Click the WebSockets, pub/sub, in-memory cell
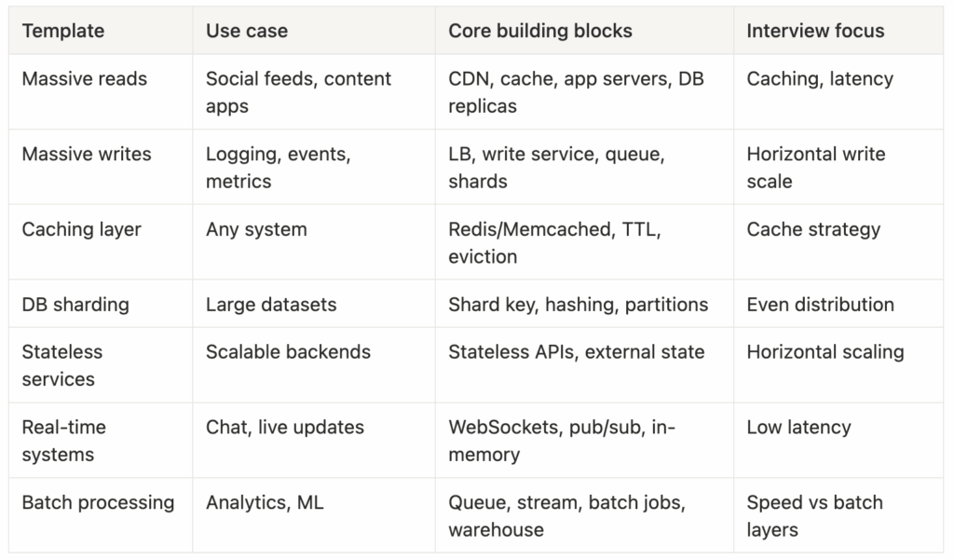This screenshot has height=560, width=954. (x=562, y=441)
